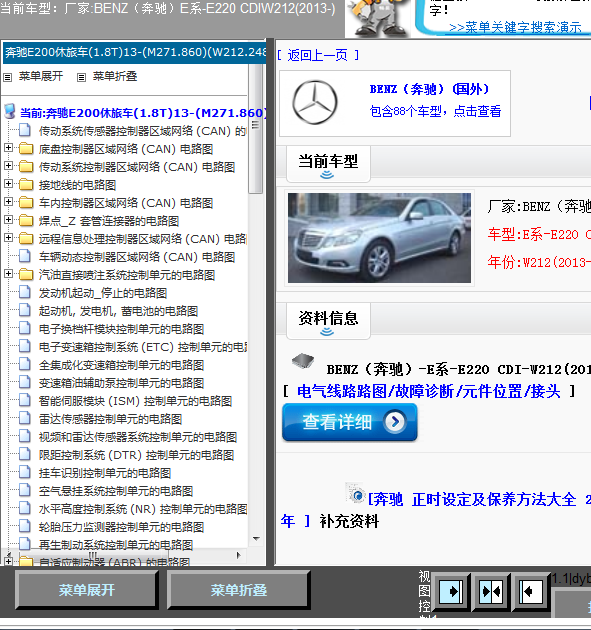Expand the 底盘控制器区域网络 (CAN) 电路图 node
Image resolution: width=591 pixels, height=630 pixels.
tap(8, 148)
